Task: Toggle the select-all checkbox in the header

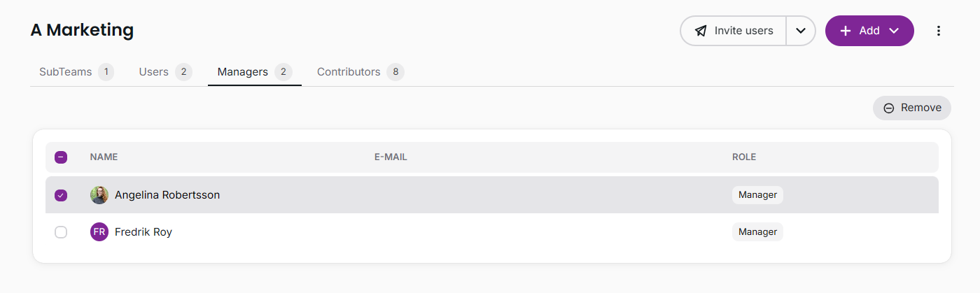Action: 61,157
